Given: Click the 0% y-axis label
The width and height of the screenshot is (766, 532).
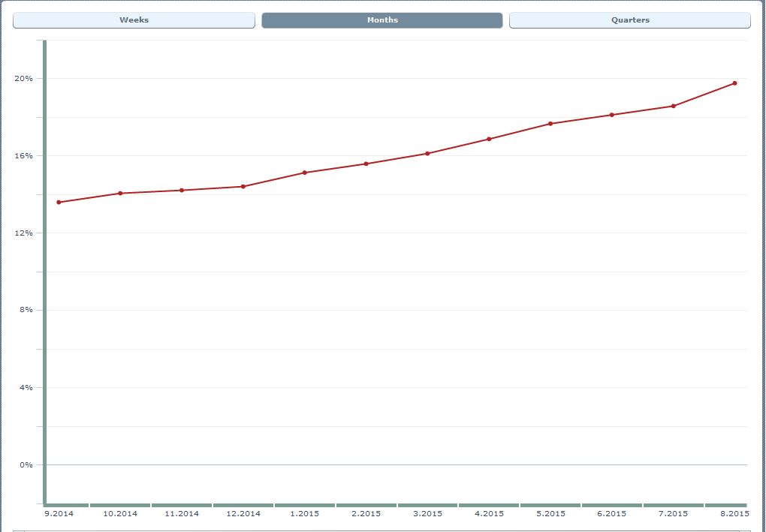Looking at the screenshot, I should 26,465.
